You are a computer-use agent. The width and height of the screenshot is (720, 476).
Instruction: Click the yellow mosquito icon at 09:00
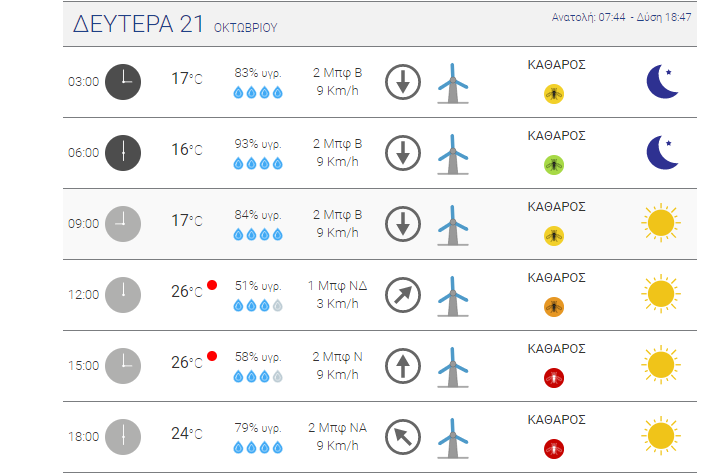tap(554, 236)
